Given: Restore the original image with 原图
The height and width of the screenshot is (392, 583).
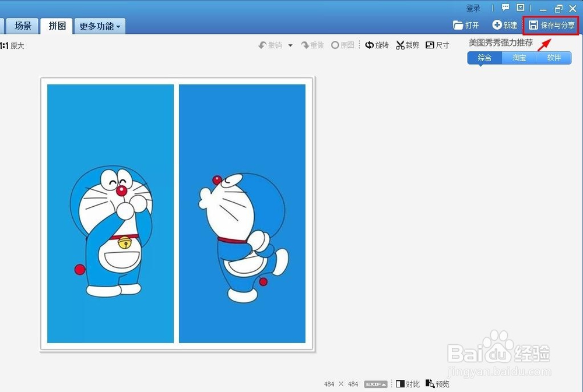Looking at the screenshot, I should 342,45.
